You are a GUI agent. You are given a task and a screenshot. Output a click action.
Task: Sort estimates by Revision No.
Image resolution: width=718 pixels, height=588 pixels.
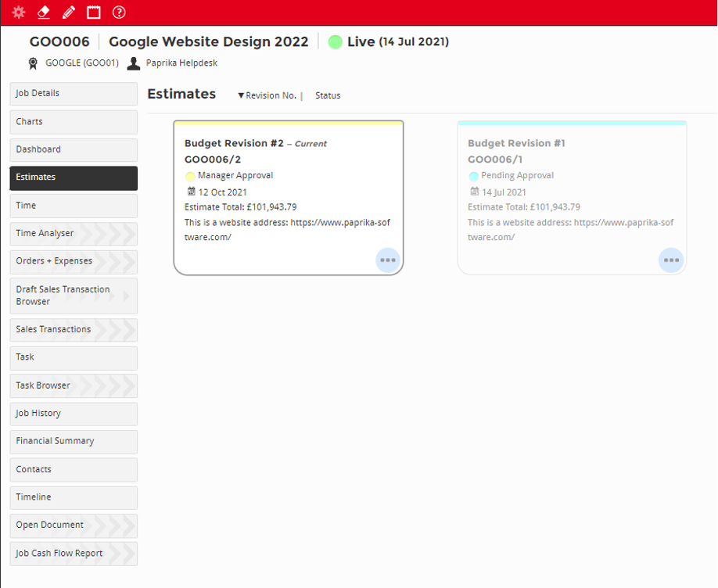pos(270,95)
